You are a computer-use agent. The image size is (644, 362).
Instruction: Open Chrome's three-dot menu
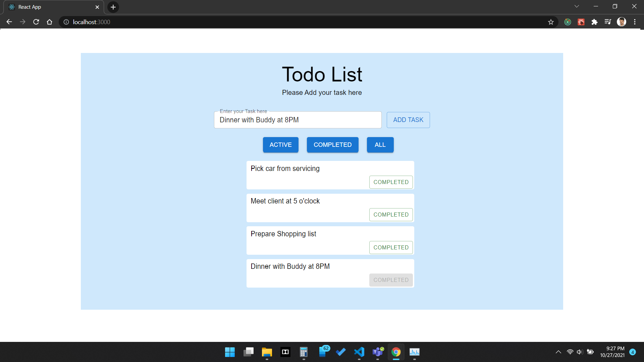point(635,22)
